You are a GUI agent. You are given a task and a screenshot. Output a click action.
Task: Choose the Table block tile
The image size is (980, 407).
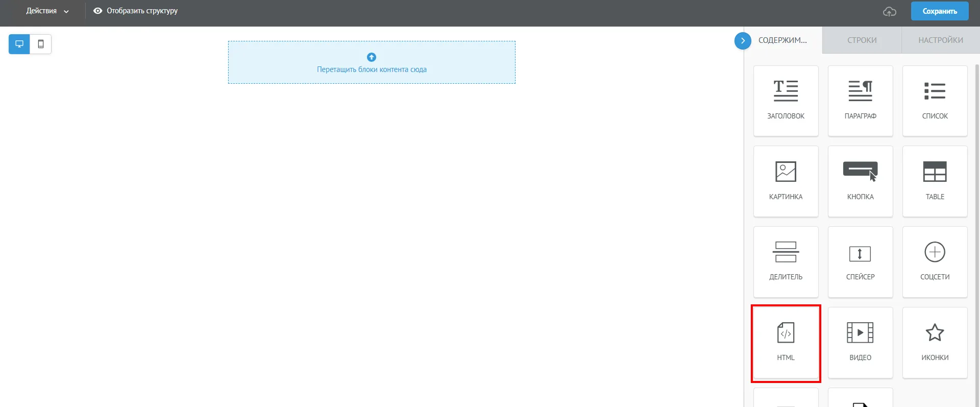[x=935, y=181]
